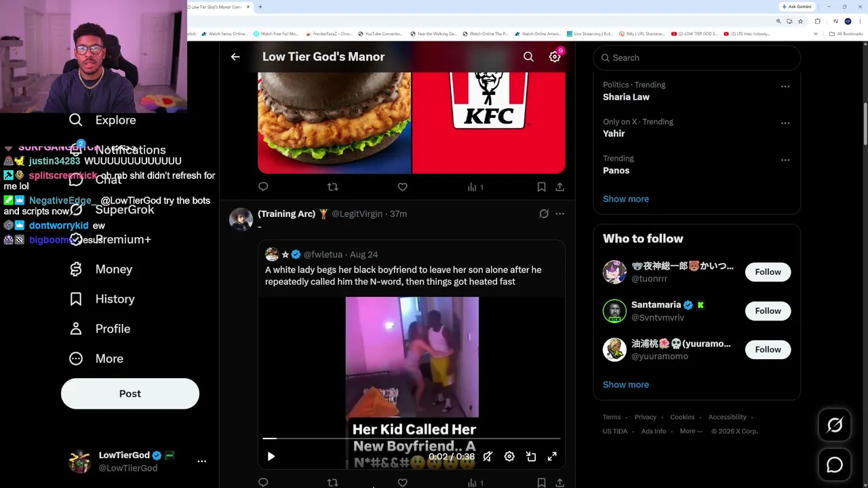The height and width of the screenshot is (488, 868).
Task: Click the Search input field
Action: tap(697, 58)
